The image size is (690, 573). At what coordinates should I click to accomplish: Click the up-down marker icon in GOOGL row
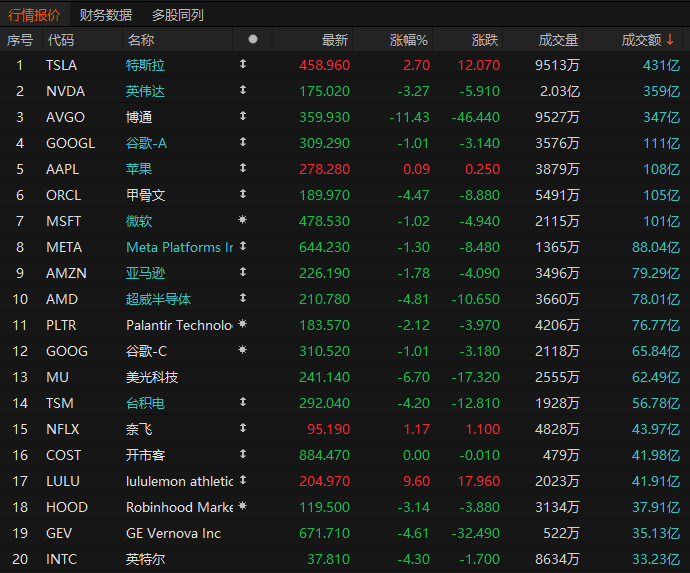point(242,142)
